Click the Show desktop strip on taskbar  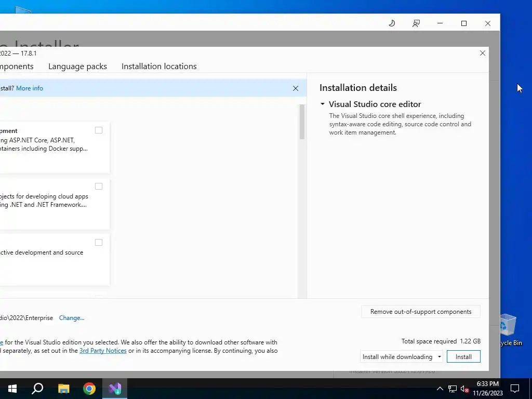(x=530, y=389)
